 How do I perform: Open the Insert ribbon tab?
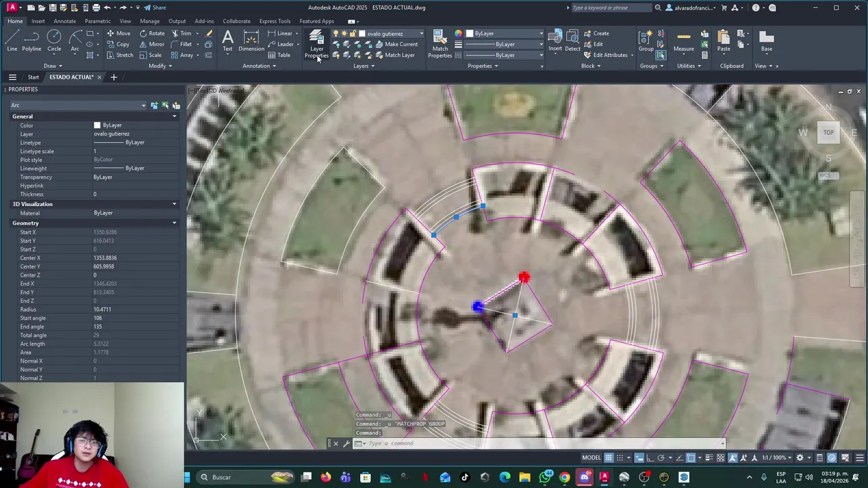(38, 21)
